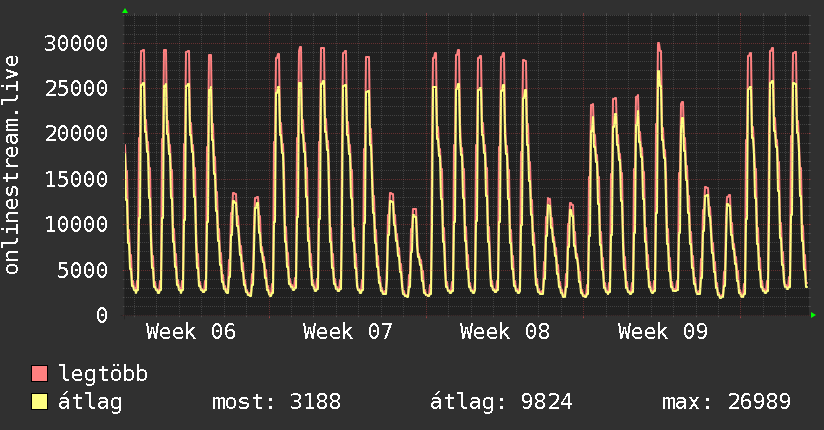Click the 25000 y-axis tick label
Screen dimensions: 824x430
point(78,88)
